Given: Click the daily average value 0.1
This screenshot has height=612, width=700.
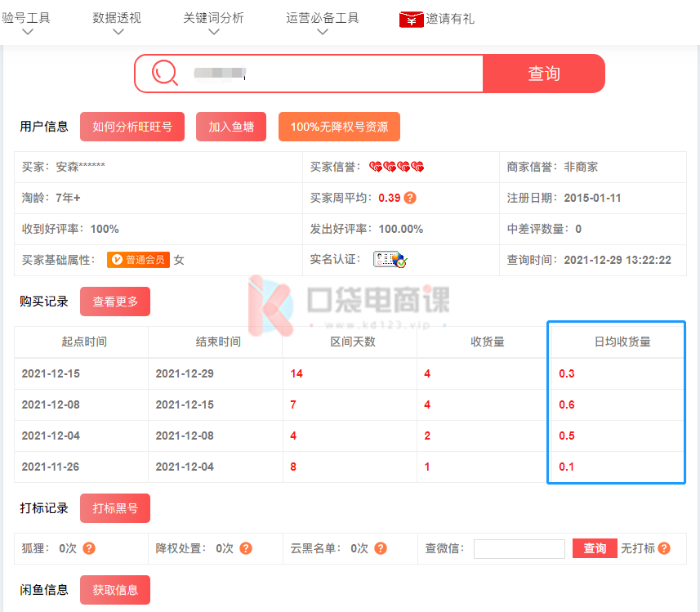Looking at the screenshot, I should pyautogui.click(x=566, y=467).
